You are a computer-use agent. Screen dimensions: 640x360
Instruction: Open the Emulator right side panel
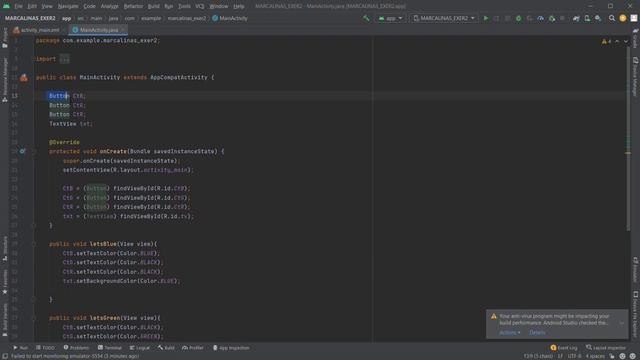point(636,269)
